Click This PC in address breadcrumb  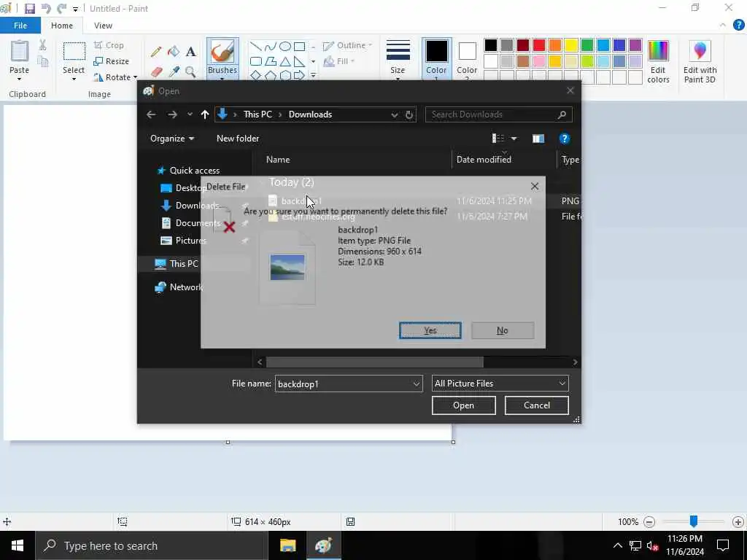click(258, 114)
